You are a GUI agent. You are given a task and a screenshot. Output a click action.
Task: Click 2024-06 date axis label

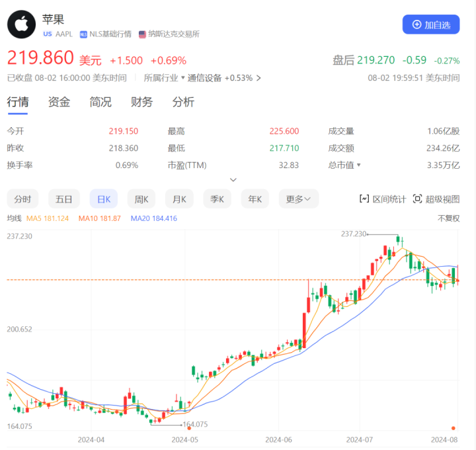279,439
